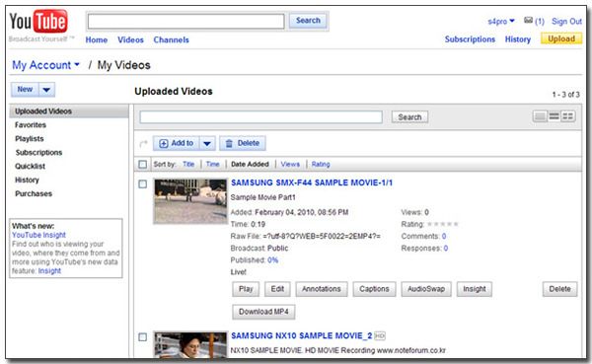Open the Subscriptions link in the header
This screenshot has width=592, height=364.
[x=470, y=39]
